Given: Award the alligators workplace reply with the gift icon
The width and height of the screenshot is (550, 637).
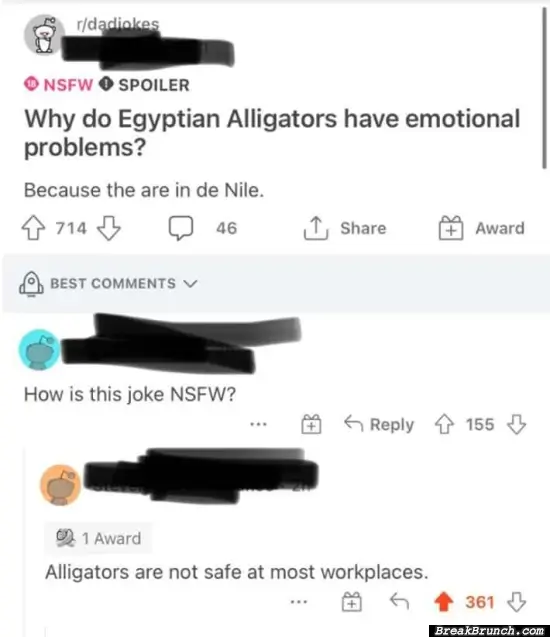Looking at the screenshot, I should pos(352,602).
